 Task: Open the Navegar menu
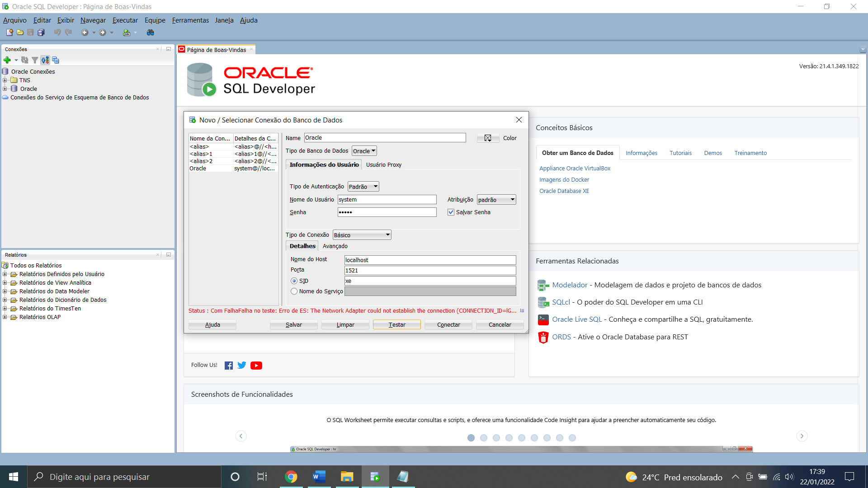coord(93,20)
